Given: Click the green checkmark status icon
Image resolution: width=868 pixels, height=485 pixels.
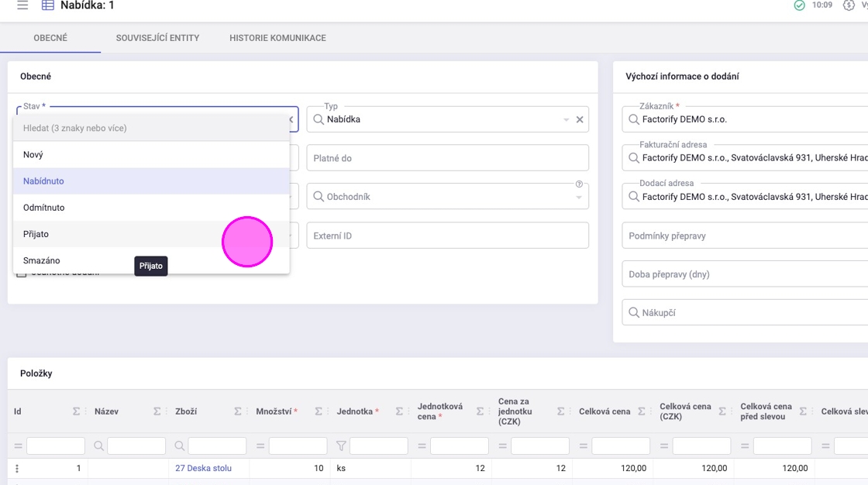Looking at the screenshot, I should coord(800,5).
